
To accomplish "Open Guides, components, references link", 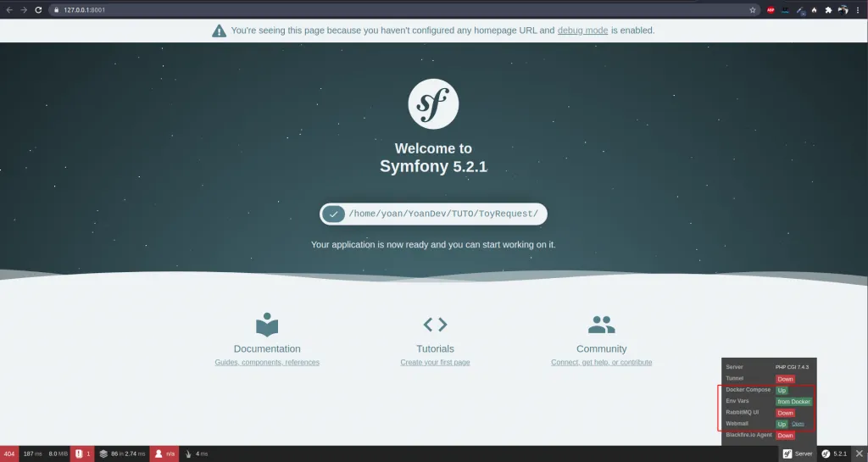I will [267, 362].
